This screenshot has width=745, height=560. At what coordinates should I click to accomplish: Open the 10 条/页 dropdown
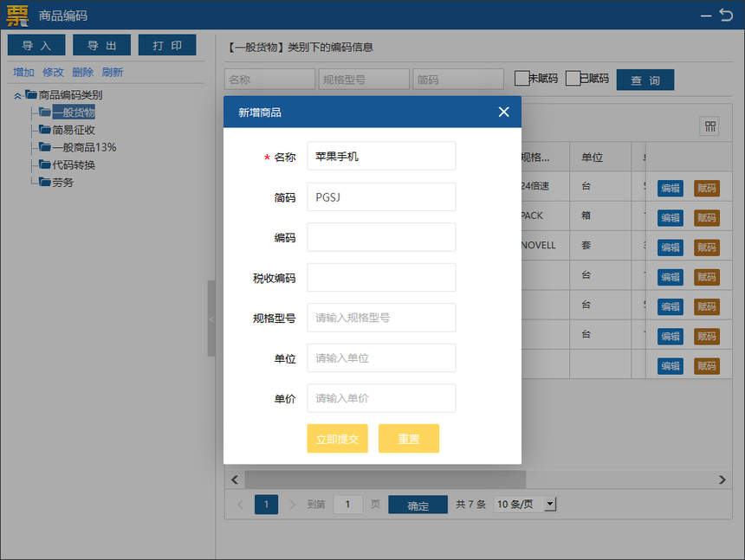pyautogui.click(x=525, y=504)
